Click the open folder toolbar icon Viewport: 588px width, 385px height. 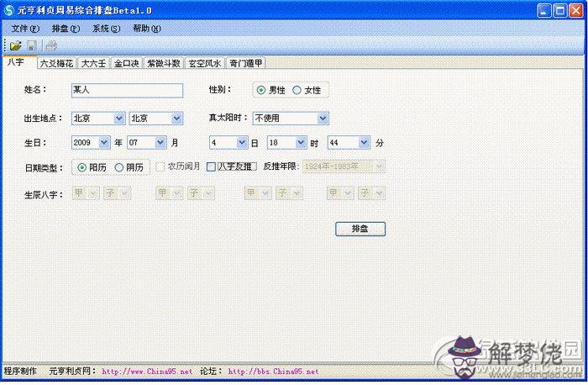pyautogui.click(x=15, y=45)
